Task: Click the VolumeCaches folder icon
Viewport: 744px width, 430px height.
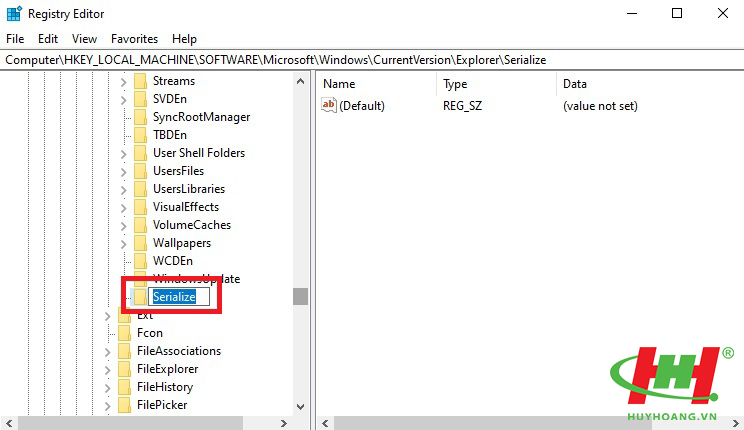Action: pos(140,225)
